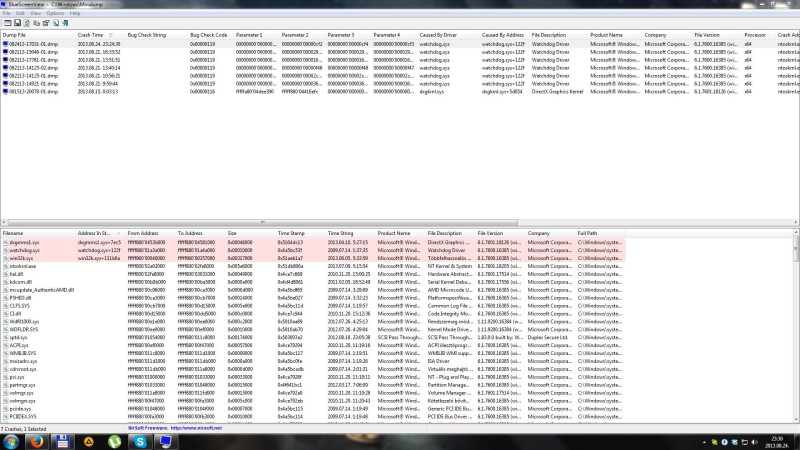
Task: Select the WMILIB.SYS driver row
Action: tap(313, 353)
